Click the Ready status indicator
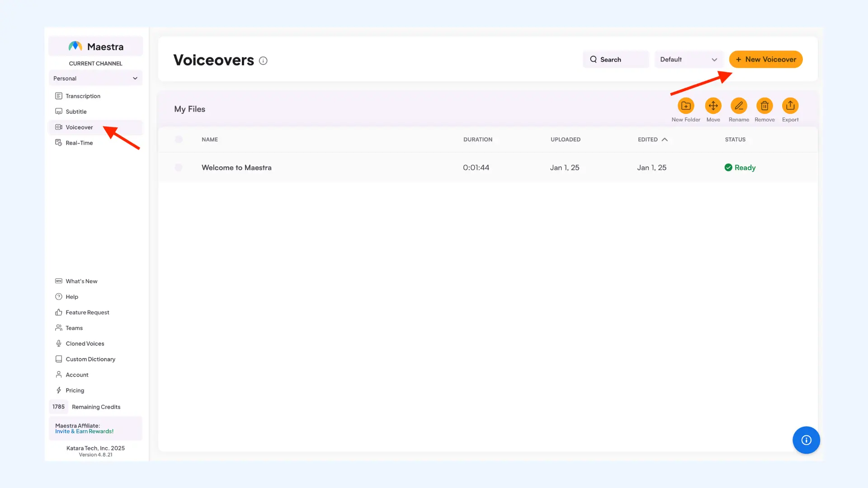The width and height of the screenshot is (868, 488). pos(740,167)
